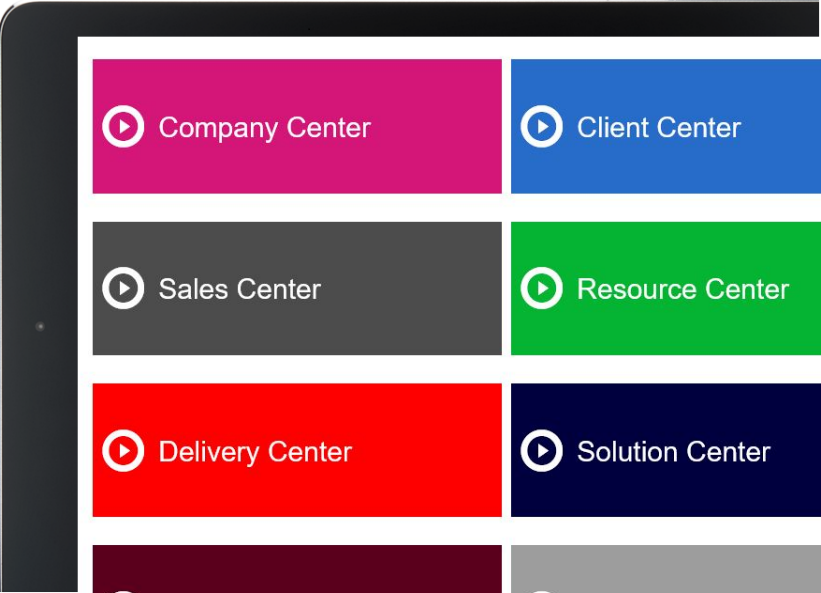Click the play circle icon beside Client Center
This screenshot has width=821, height=593.
tap(541, 127)
